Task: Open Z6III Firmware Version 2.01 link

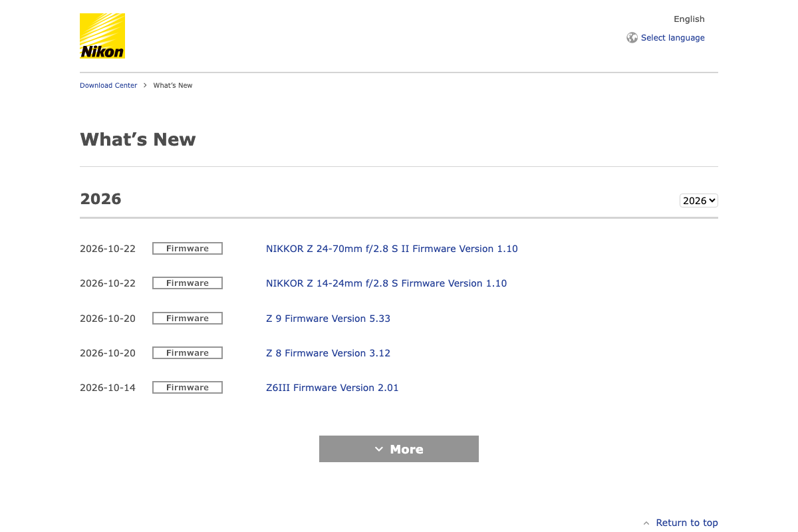Action: click(x=332, y=388)
